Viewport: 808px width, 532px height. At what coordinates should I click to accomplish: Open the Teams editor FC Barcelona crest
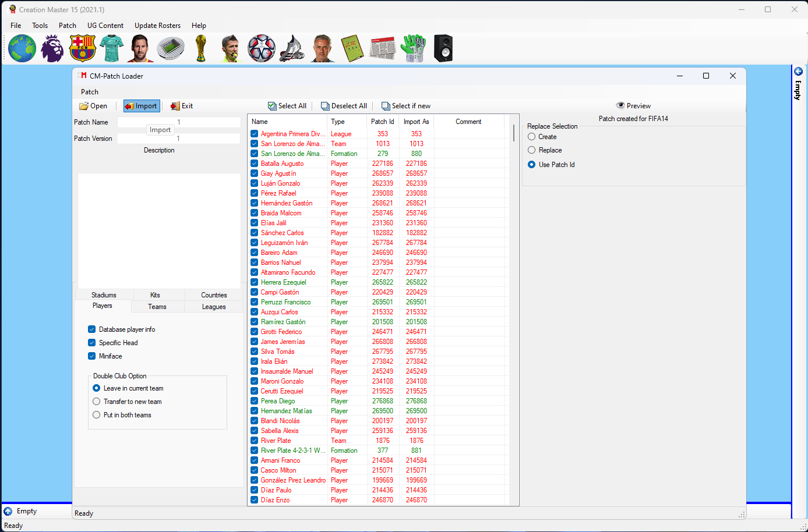pyautogui.click(x=82, y=48)
